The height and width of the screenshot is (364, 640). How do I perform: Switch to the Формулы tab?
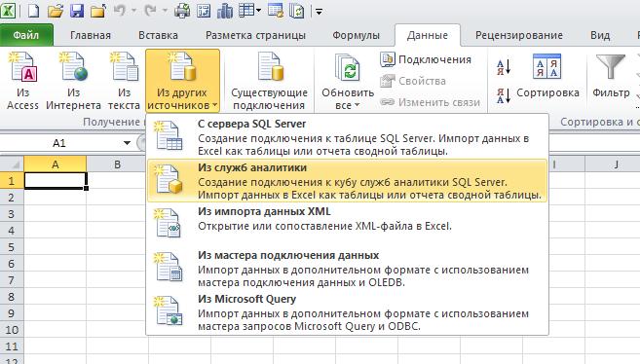[x=356, y=35]
